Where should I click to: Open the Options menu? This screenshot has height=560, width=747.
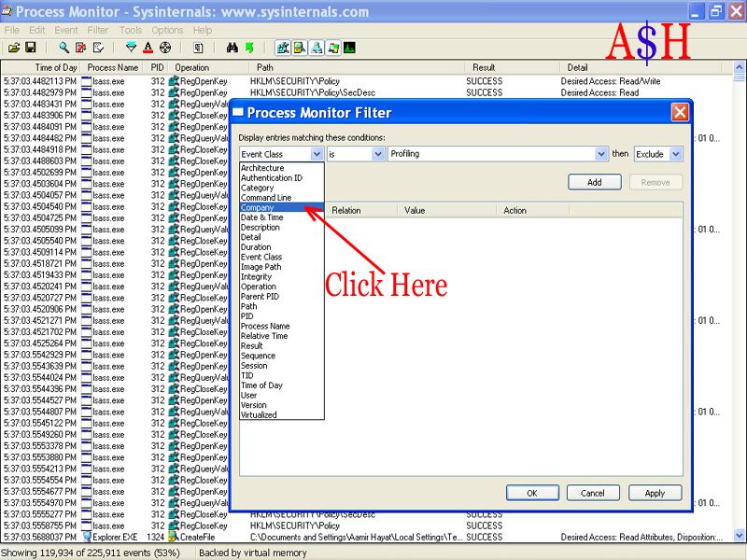click(167, 30)
